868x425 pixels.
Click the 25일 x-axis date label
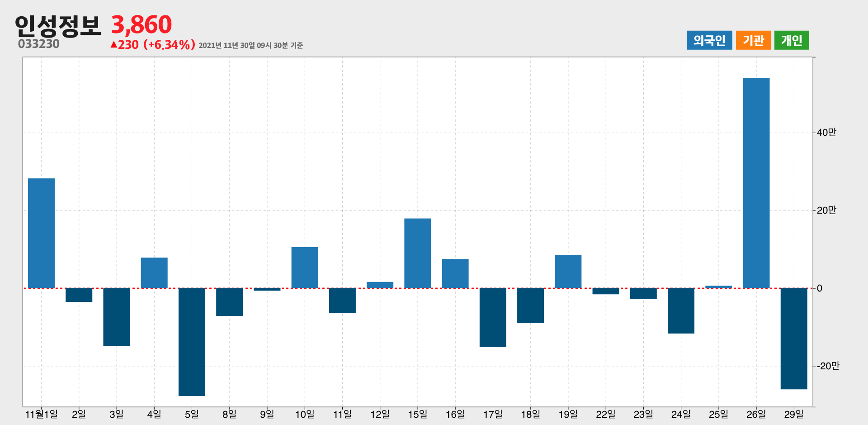[719, 414]
